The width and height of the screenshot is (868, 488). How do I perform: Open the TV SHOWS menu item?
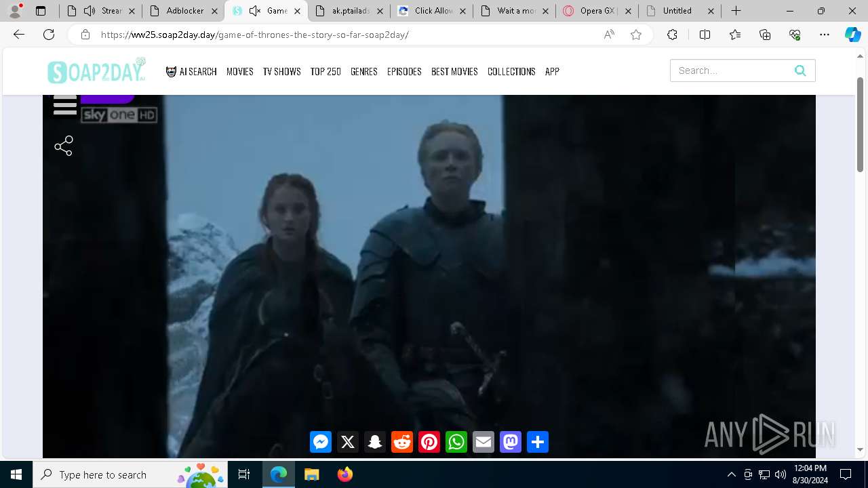coord(282,71)
